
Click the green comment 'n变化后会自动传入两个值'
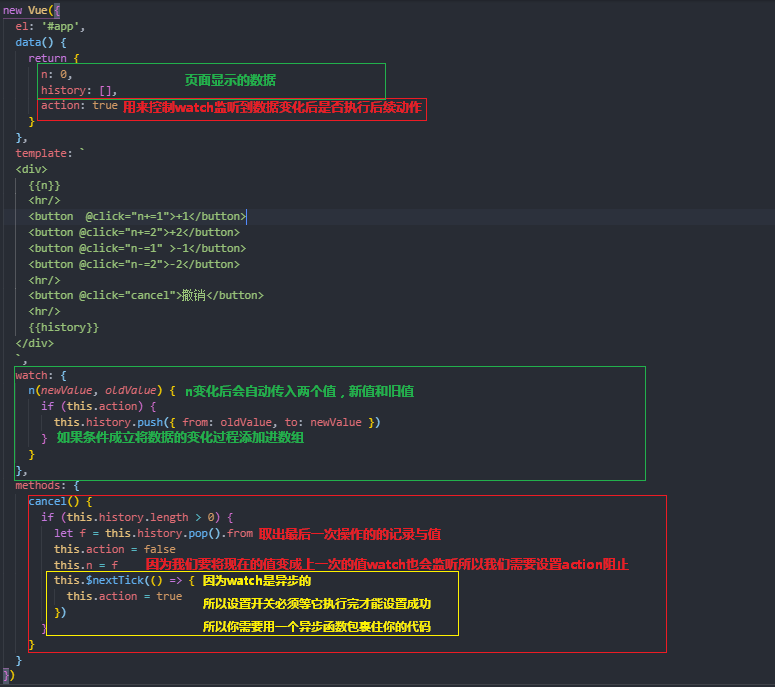[x=300, y=391]
